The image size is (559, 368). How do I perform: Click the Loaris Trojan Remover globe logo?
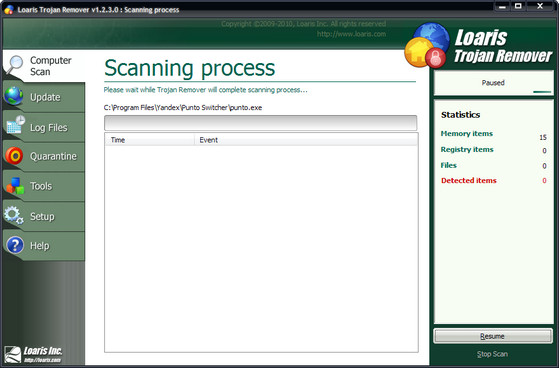point(426,46)
